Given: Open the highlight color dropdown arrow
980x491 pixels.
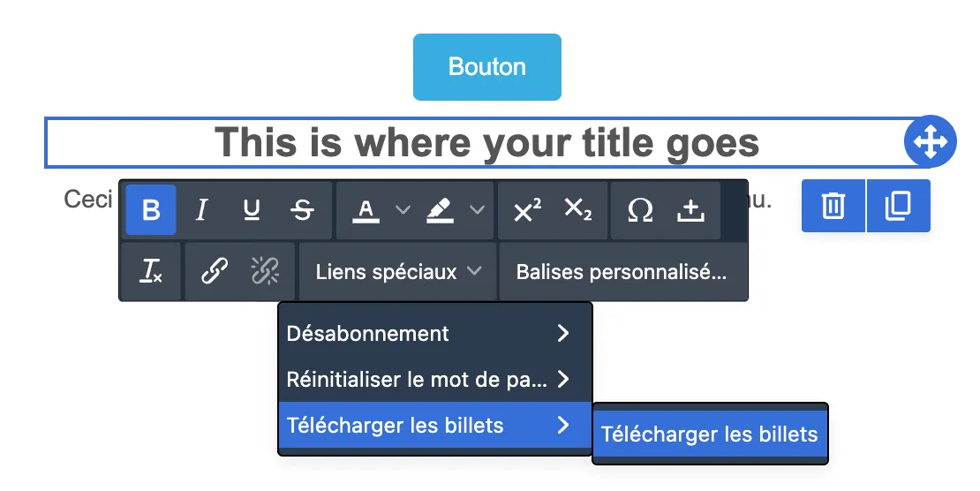Looking at the screenshot, I should 477,209.
